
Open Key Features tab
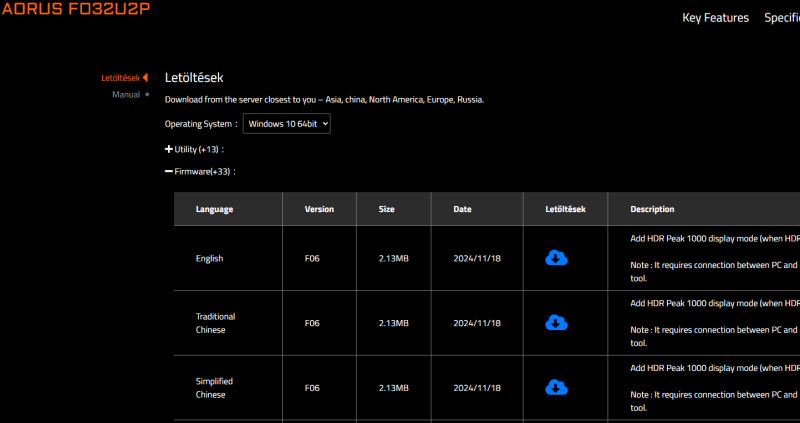[x=715, y=18]
